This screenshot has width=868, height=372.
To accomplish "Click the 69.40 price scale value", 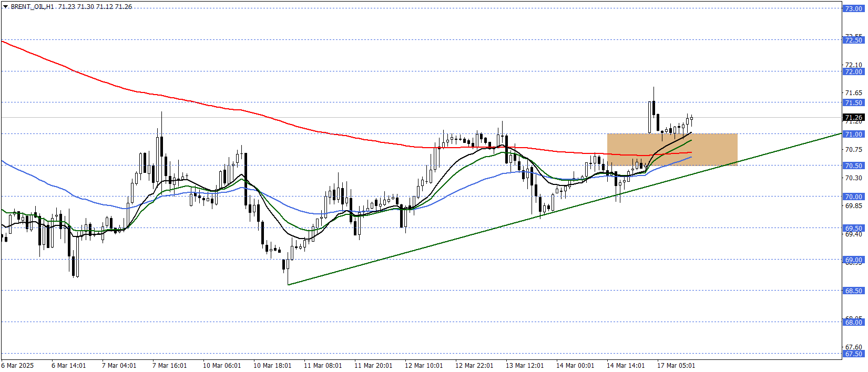I will tap(853, 234).
